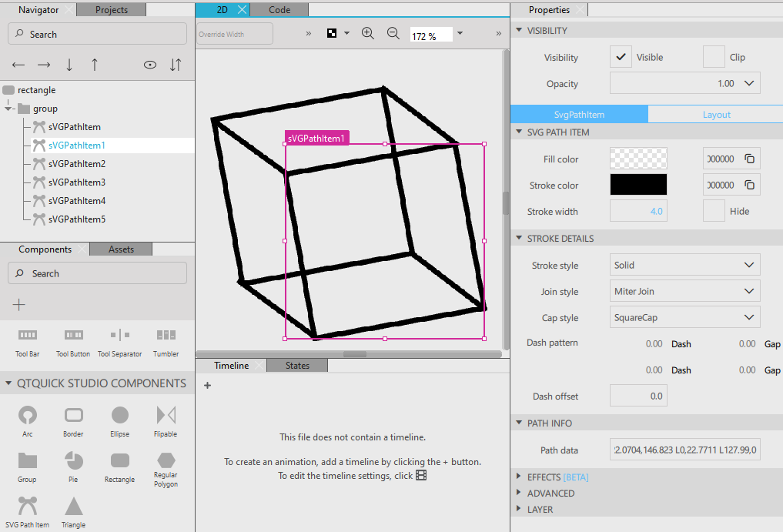This screenshot has height=532, width=783.
Task: Click the zoom in magnifier icon
Action: (368, 34)
